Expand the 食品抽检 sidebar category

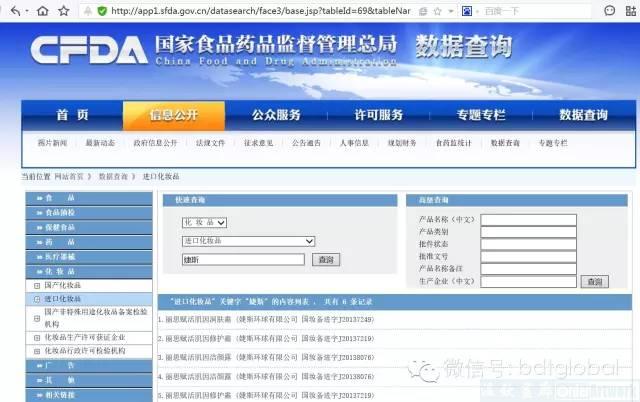tap(89, 213)
